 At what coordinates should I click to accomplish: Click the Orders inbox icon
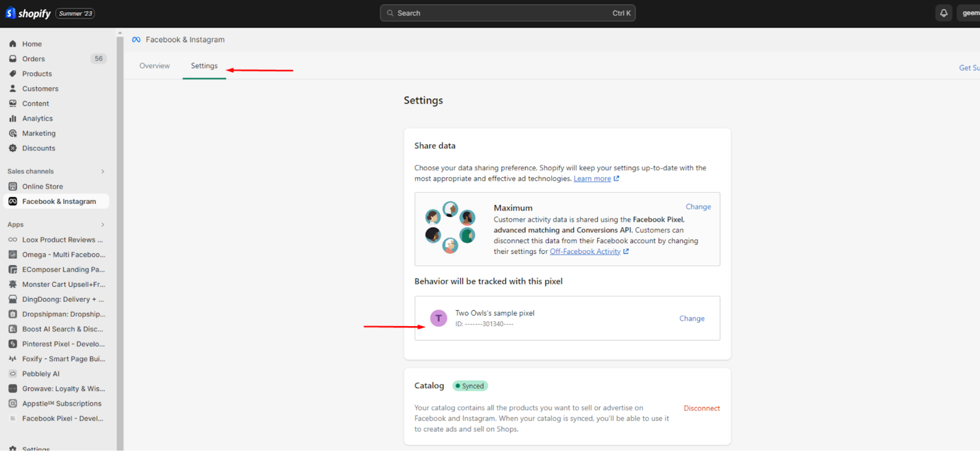pyautogui.click(x=13, y=59)
